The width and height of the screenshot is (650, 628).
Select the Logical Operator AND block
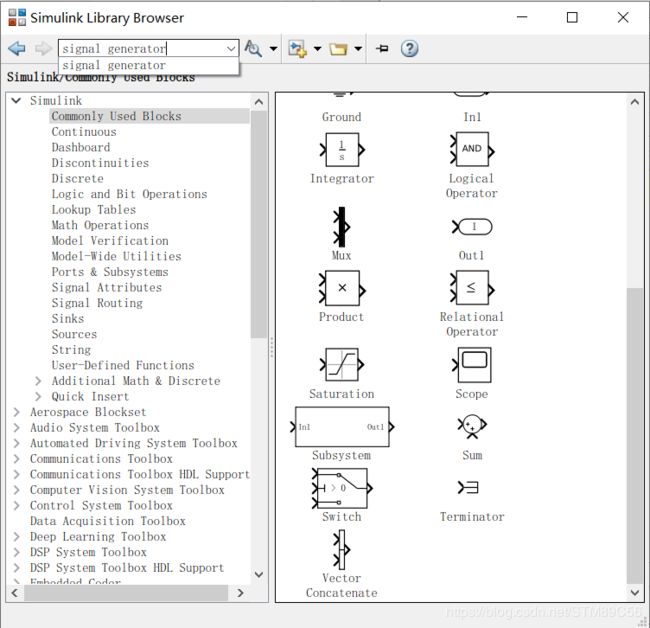click(x=472, y=149)
